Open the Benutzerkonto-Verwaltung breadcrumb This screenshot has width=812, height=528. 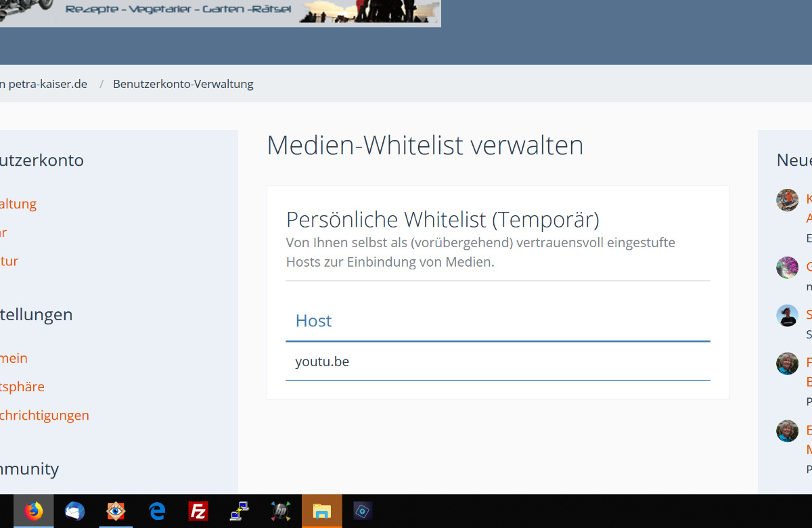[183, 84]
